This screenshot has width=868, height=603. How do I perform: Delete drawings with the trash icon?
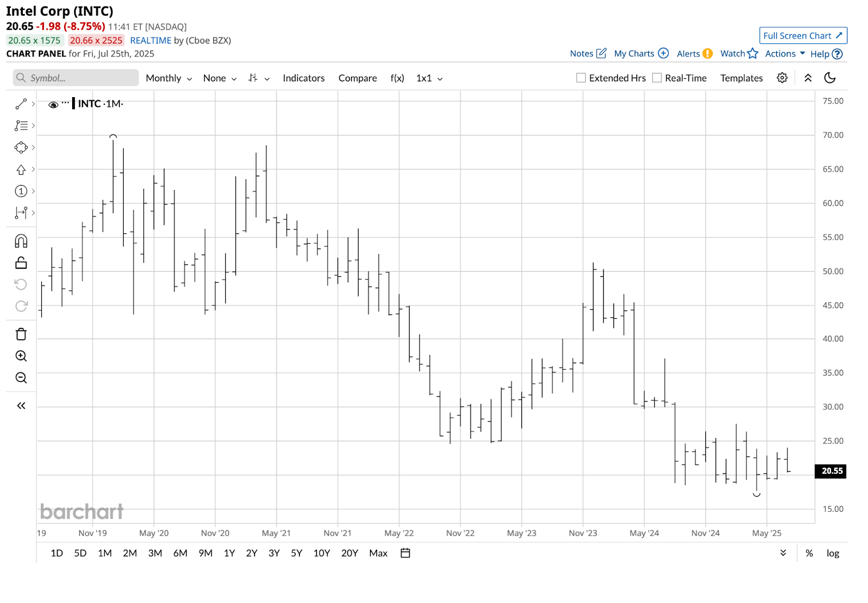coord(21,334)
